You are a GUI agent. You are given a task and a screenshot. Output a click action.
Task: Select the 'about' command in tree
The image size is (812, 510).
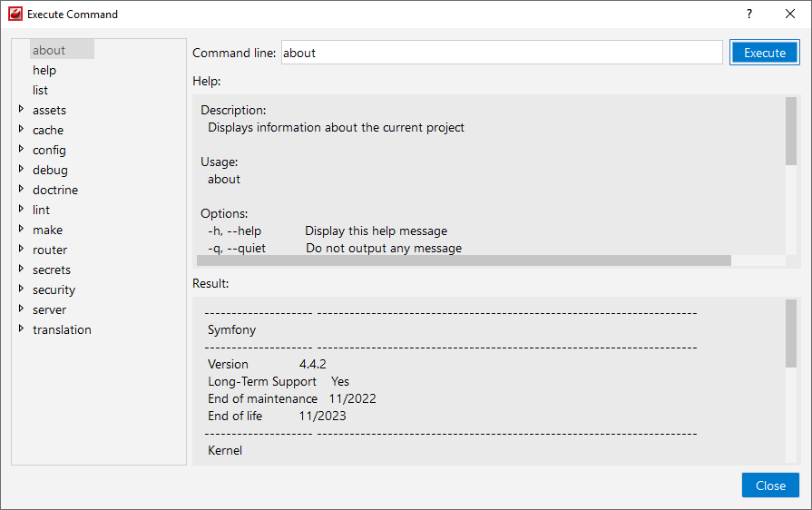(49, 50)
